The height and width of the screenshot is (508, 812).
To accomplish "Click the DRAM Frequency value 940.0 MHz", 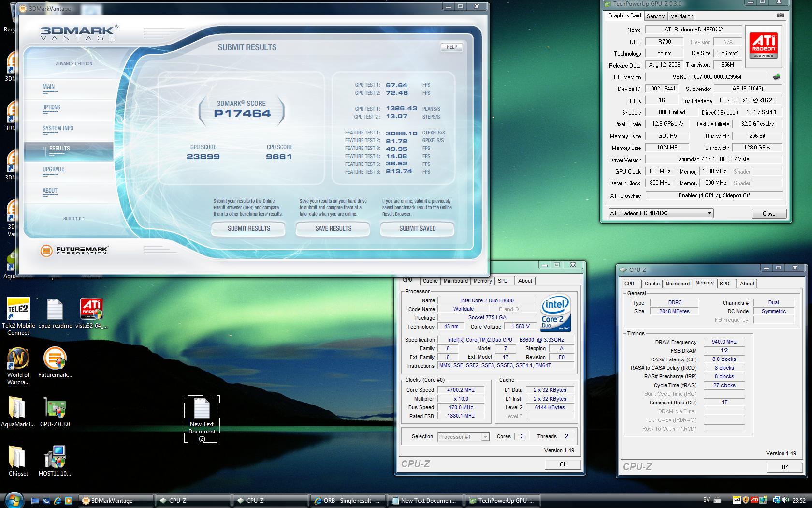I will (x=724, y=342).
